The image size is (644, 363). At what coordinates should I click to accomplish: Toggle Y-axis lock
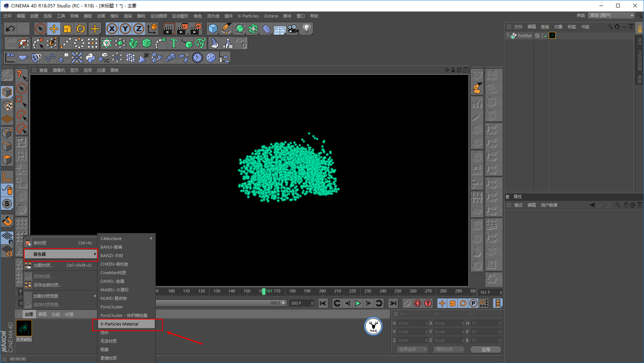[x=125, y=29]
